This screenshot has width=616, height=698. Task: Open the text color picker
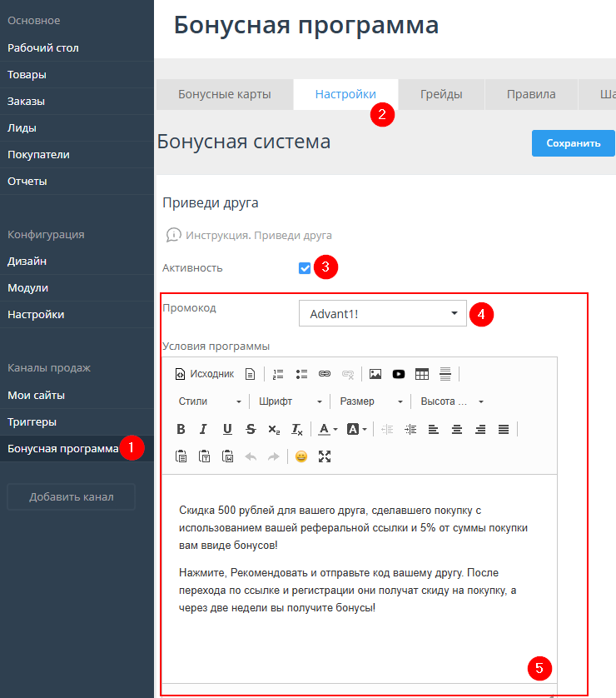pyautogui.click(x=326, y=429)
